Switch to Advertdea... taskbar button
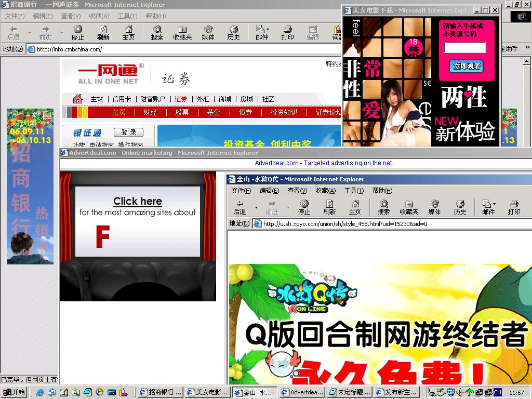532x399 pixels. coord(302,392)
